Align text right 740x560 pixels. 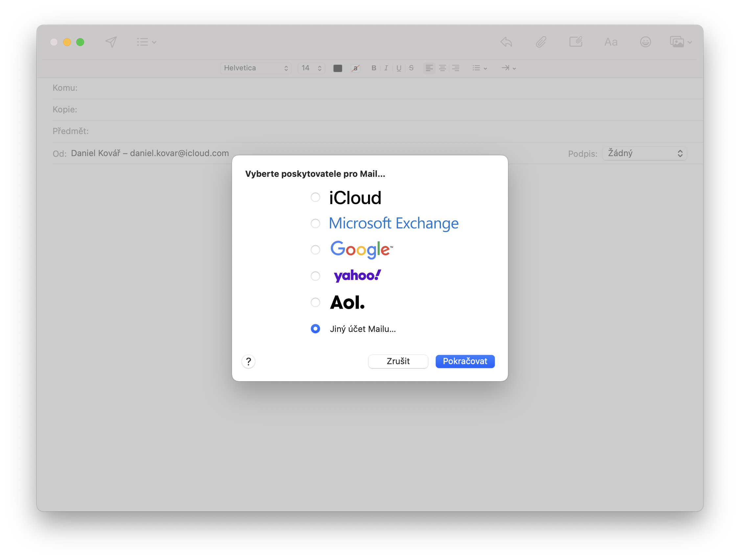(x=455, y=68)
